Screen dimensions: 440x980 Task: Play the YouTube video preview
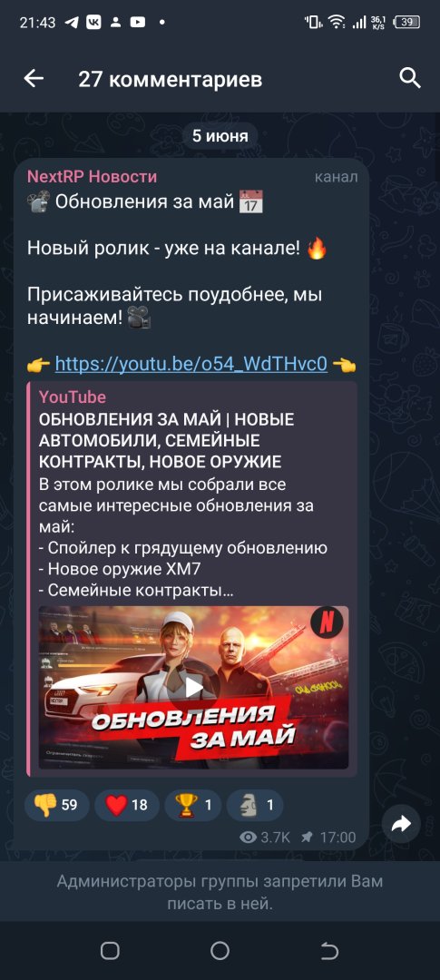coord(194,688)
